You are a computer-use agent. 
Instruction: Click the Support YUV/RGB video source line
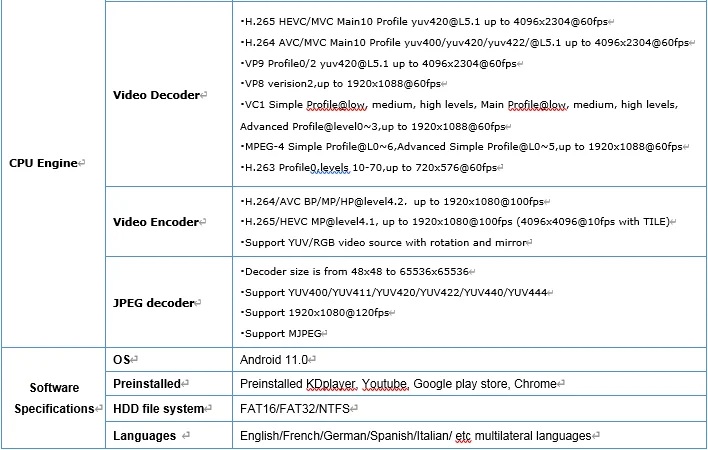point(383,242)
